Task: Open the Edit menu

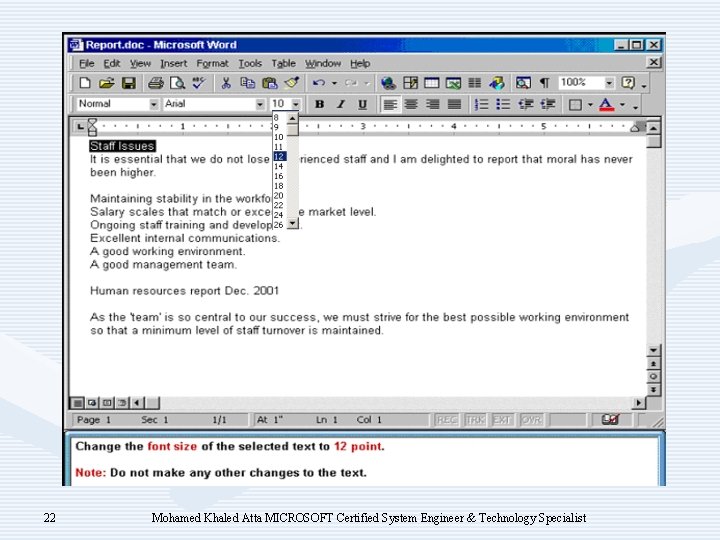Action: pos(112,63)
